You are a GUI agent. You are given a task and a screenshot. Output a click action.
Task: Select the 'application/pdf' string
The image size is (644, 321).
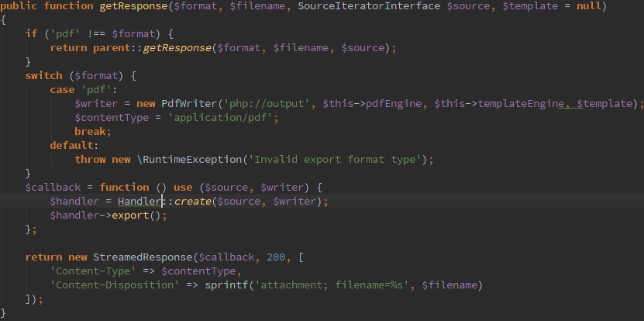click(x=220, y=118)
